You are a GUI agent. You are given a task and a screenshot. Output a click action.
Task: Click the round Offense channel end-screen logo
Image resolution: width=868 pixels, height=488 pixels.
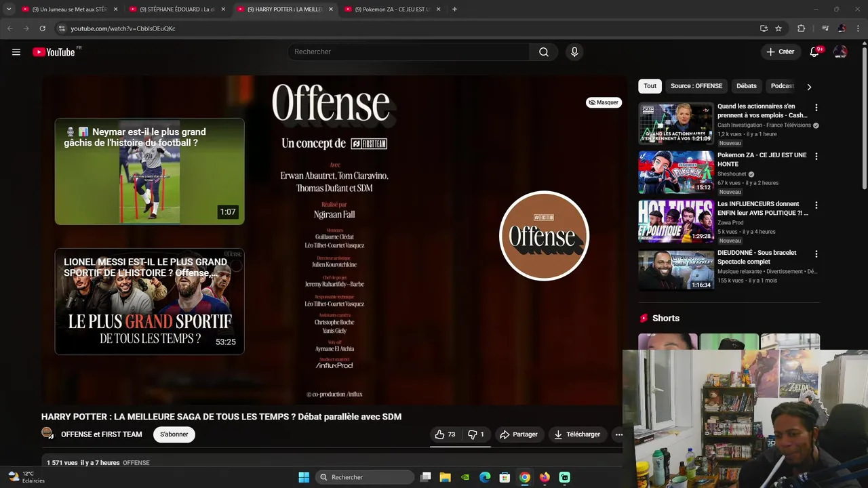pyautogui.click(x=544, y=236)
